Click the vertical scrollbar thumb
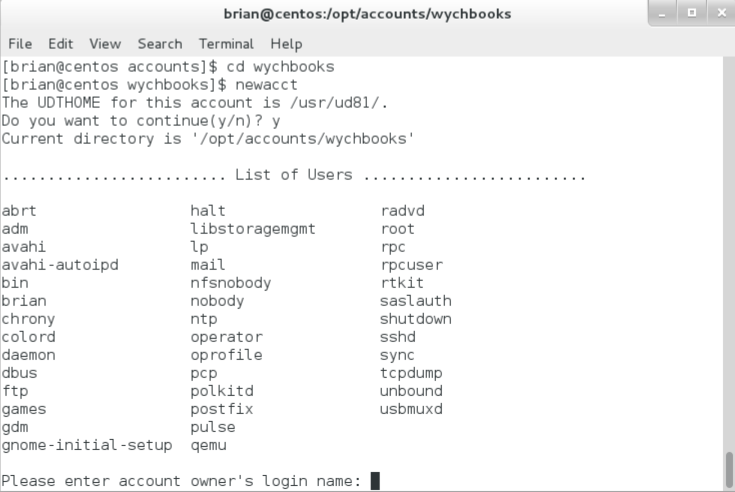735x492 pixels. coord(729,470)
